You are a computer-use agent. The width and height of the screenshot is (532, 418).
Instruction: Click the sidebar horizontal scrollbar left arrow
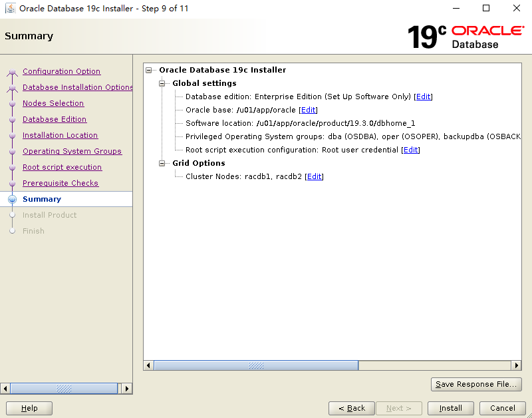pos(5,388)
